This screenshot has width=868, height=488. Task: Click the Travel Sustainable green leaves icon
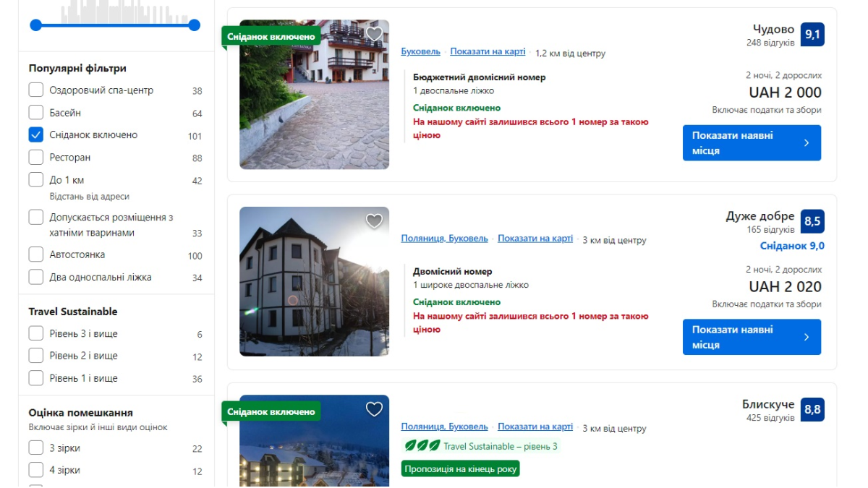pos(422,446)
